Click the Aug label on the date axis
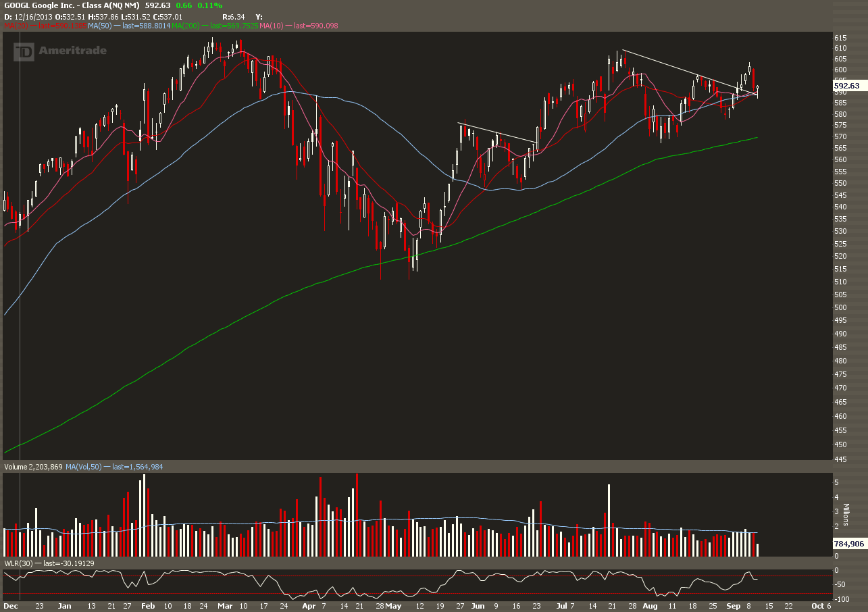868x612 pixels. (650, 606)
